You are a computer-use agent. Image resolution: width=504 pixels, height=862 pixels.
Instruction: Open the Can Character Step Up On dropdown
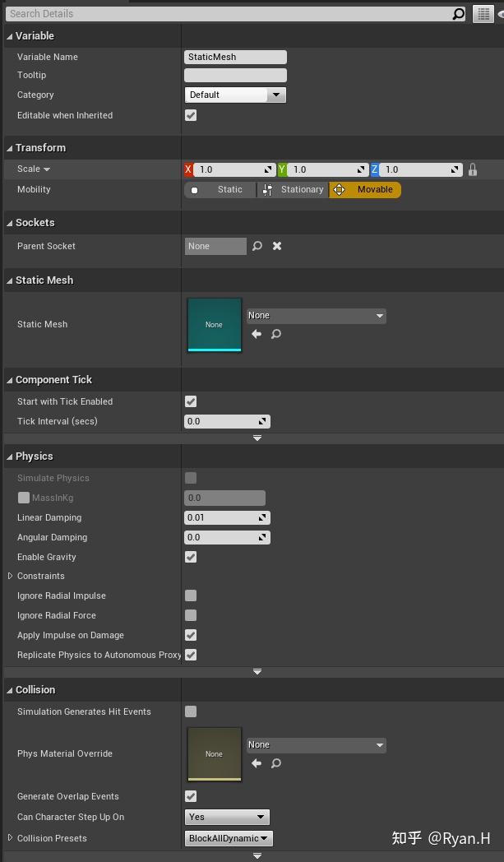pyautogui.click(x=226, y=817)
